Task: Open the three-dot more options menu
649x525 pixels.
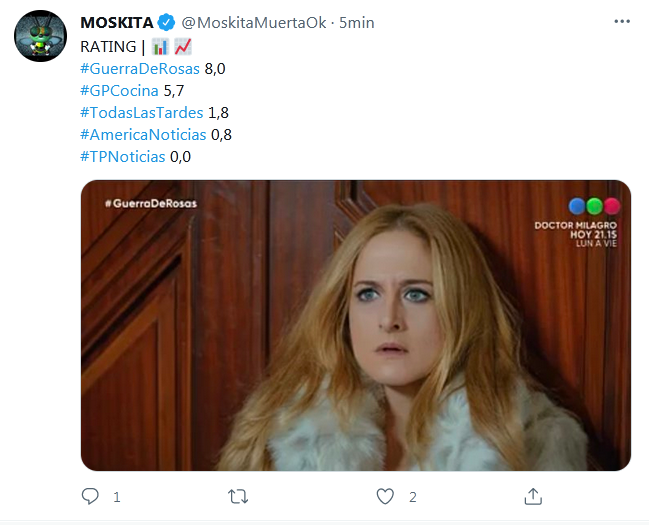Action: (622, 22)
